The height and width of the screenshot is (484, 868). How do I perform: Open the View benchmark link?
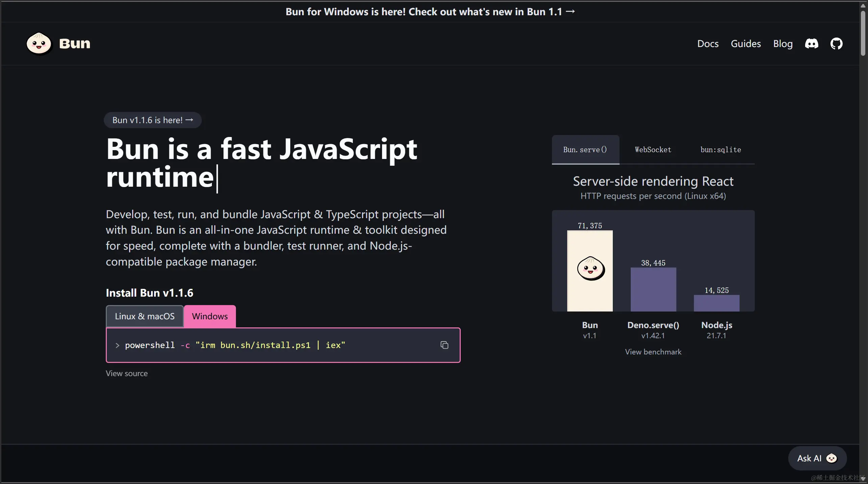pyautogui.click(x=653, y=352)
